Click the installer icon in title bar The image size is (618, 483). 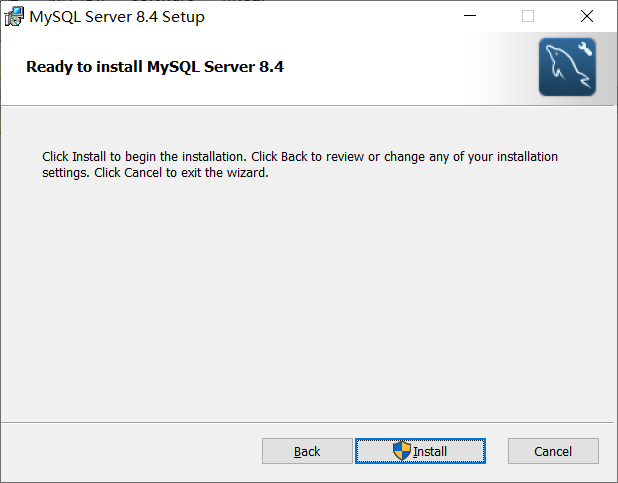pos(14,16)
